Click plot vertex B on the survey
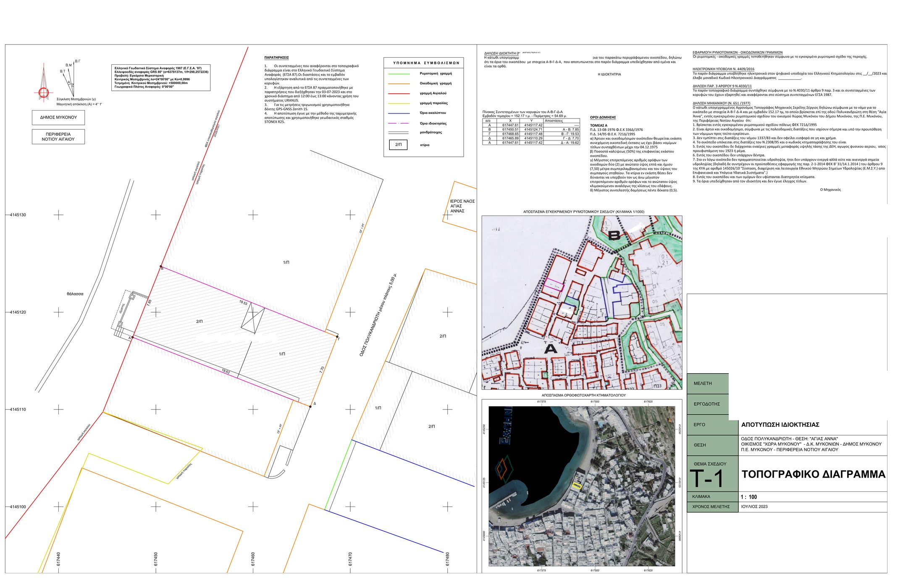The image size is (924, 578). [x=161, y=267]
